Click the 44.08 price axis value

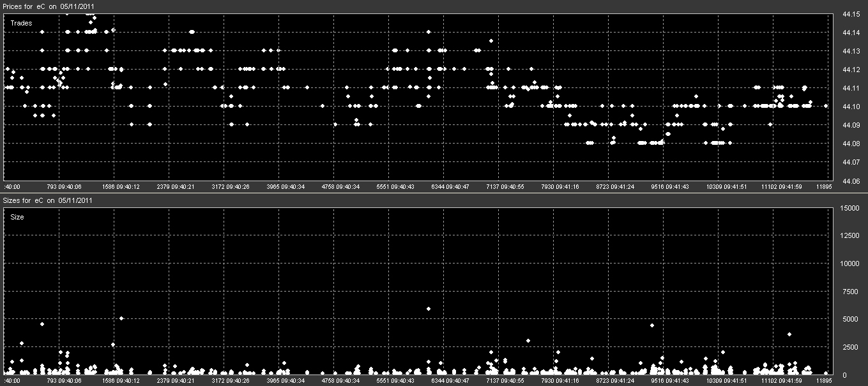pyautogui.click(x=850, y=144)
